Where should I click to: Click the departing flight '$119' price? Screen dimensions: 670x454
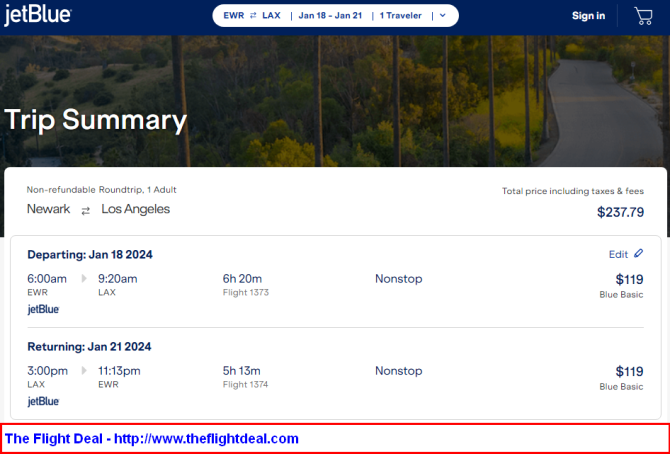click(629, 279)
